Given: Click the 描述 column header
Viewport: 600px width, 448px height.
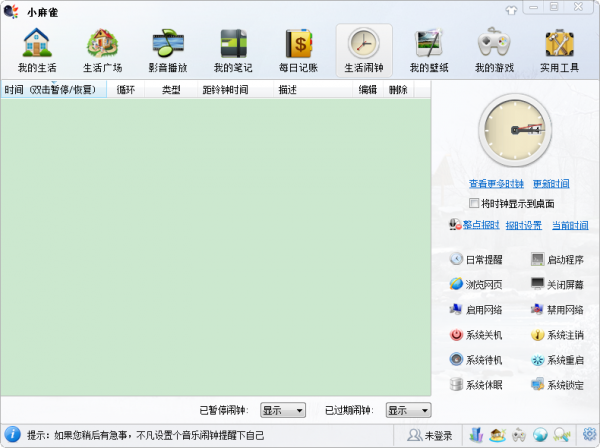Looking at the screenshot, I should [x=313, y=90].
